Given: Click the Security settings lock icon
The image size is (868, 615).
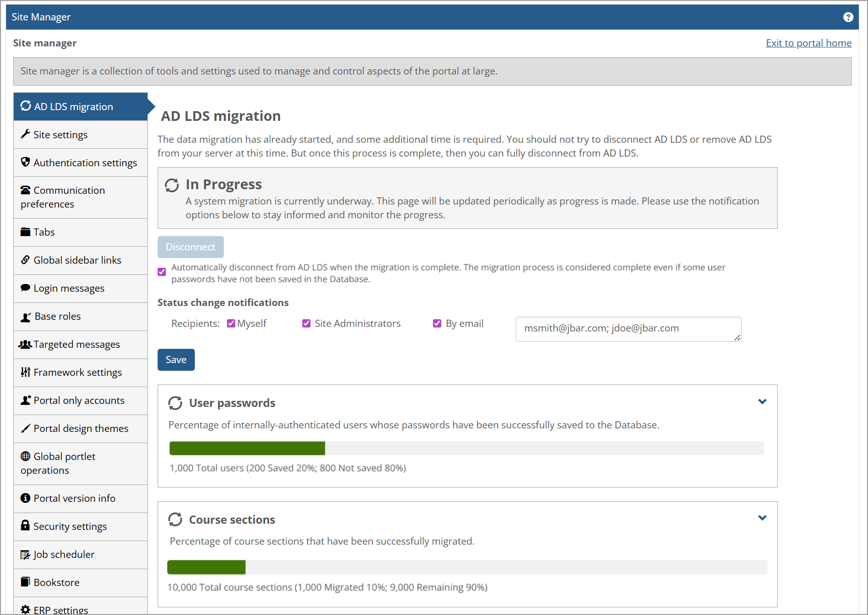Looking at the screenshot, I should coord(25,525).
